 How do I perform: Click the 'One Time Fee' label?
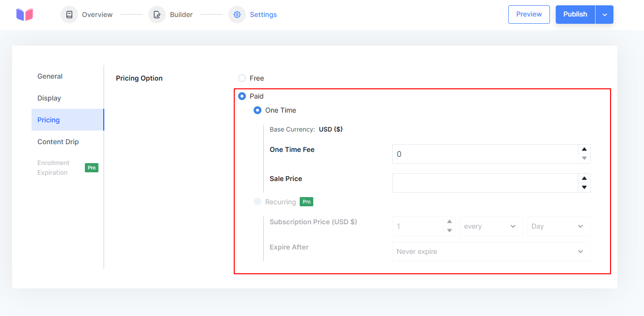tap(292, 150)
